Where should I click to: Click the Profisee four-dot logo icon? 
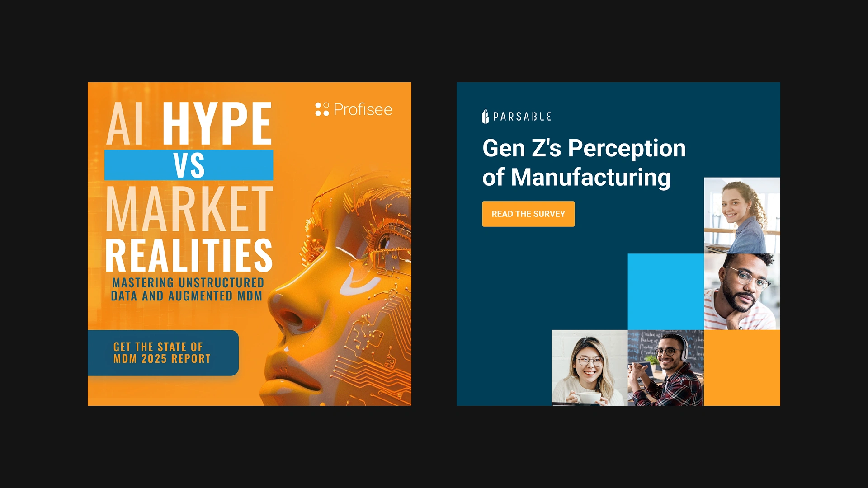coord(322,109)
